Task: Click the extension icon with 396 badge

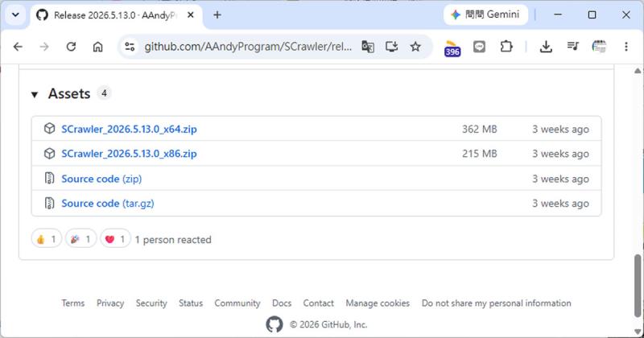Action: [452, 48]
